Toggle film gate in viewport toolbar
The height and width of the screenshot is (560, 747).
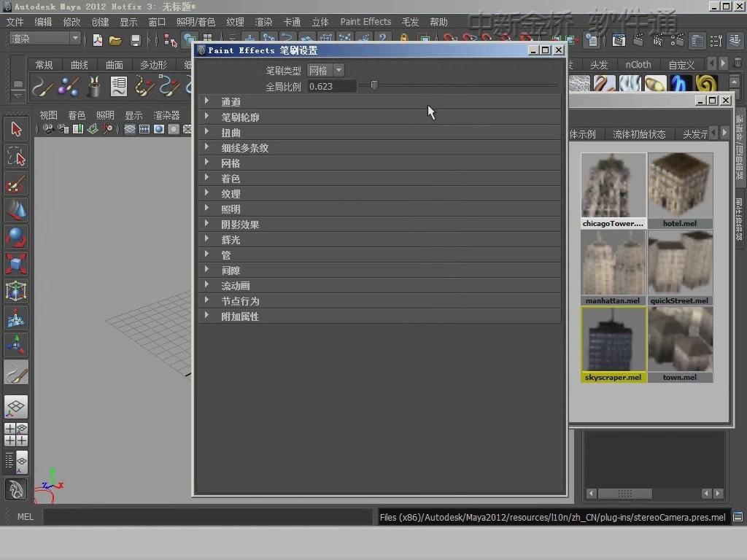pos(144,129)
